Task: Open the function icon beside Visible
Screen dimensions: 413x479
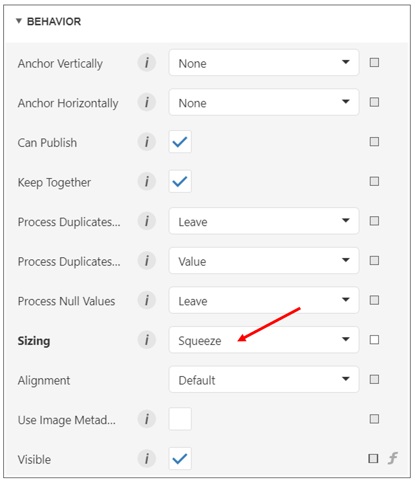Action: coord(393,458)
